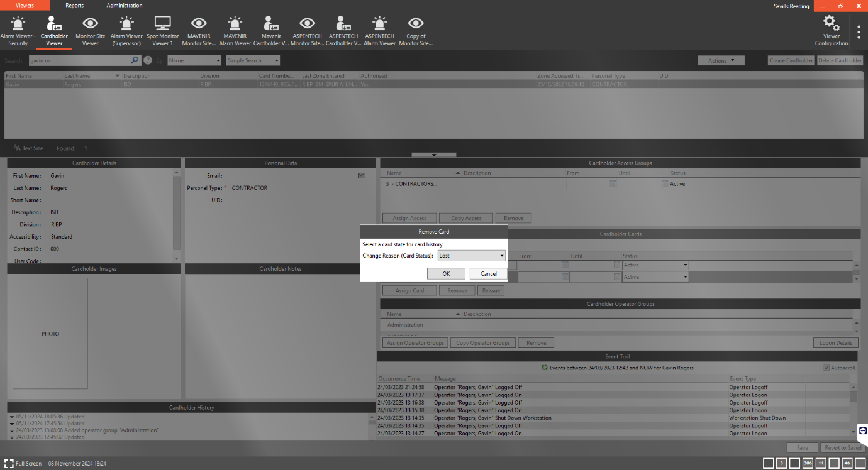The image size is (868, 470).
Task: Switch to the Administration tab
Action: 125,5
